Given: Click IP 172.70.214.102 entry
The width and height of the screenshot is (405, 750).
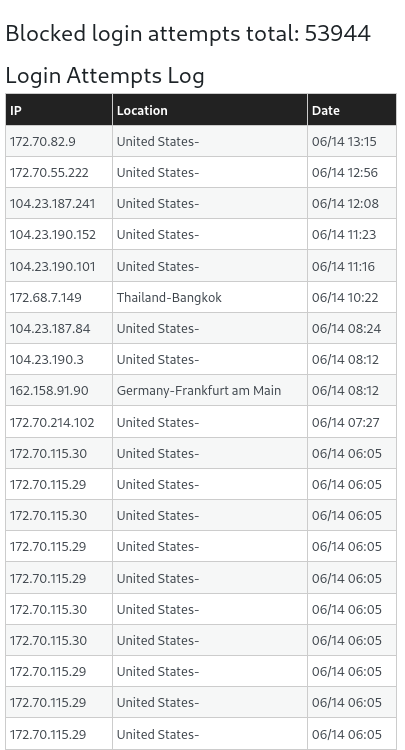Looking at the screenshot, I should tap(52, 423).
